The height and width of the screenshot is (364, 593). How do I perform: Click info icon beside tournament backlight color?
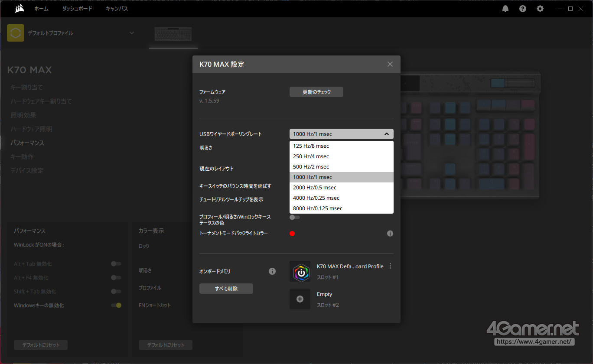(390, 234)
